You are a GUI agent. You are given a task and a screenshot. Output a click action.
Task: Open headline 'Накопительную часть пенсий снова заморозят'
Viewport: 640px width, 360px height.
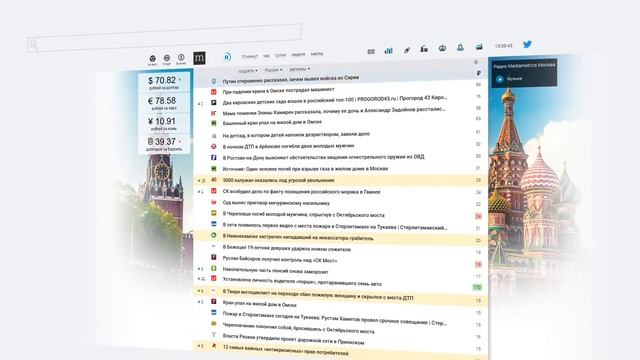[276, 270]
